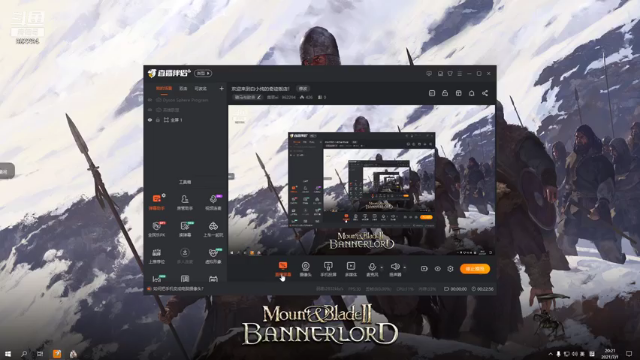640x360 pixels.
Task: Click the share icon in header
Action: [485, 93]
